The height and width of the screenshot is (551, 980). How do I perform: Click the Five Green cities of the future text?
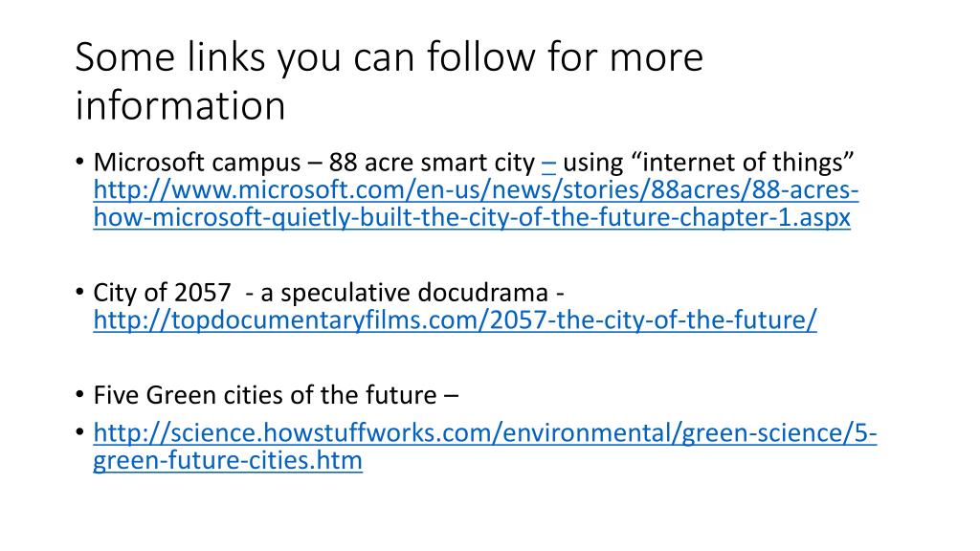[265, 395]
